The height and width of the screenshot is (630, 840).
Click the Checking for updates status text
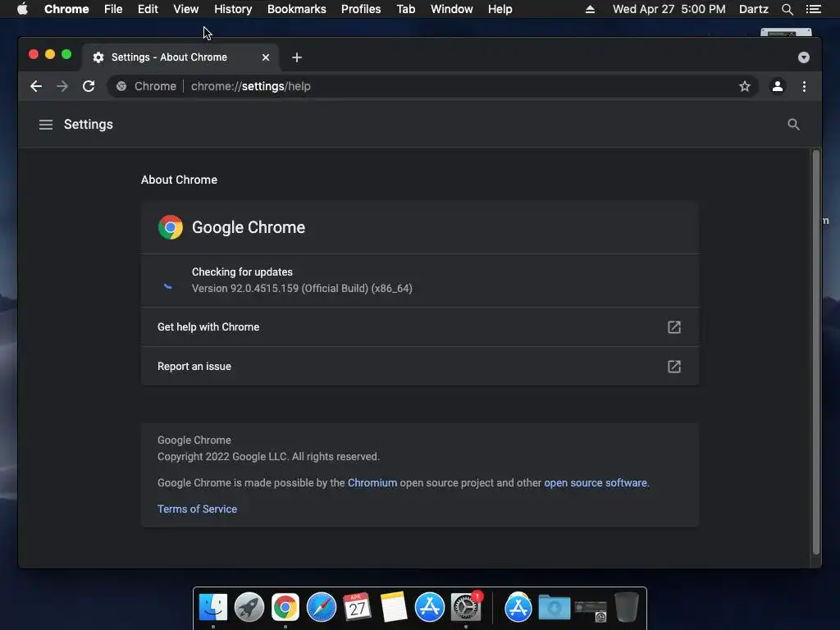coord(242,272)
